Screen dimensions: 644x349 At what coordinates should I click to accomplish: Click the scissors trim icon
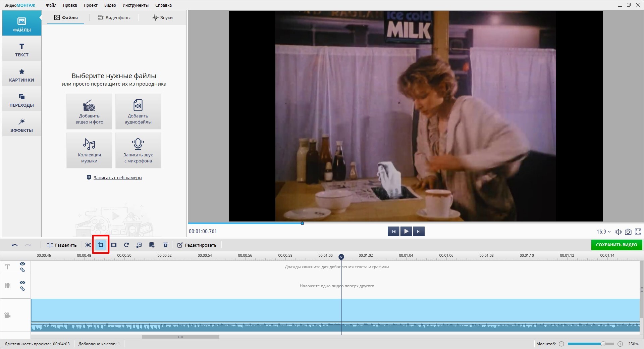(88, 245)
